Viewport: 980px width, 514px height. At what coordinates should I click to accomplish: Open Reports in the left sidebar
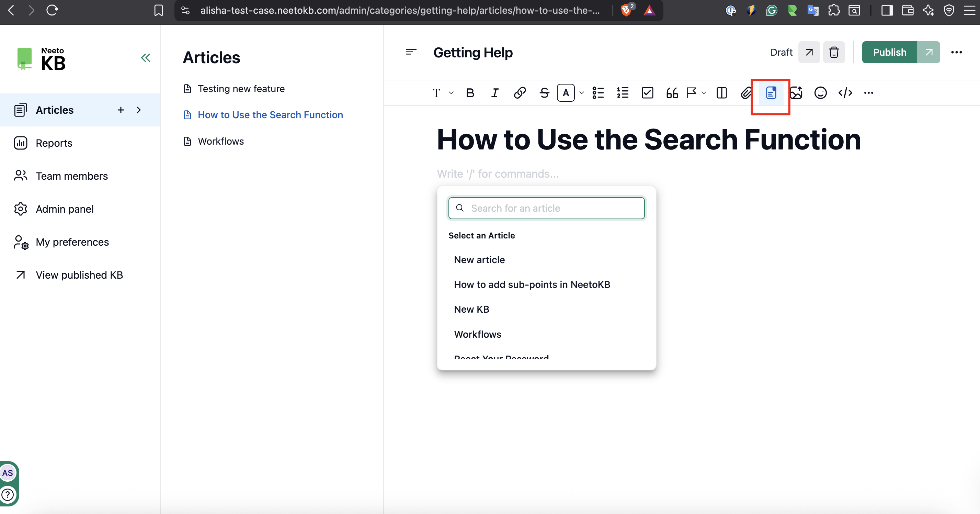54,143
